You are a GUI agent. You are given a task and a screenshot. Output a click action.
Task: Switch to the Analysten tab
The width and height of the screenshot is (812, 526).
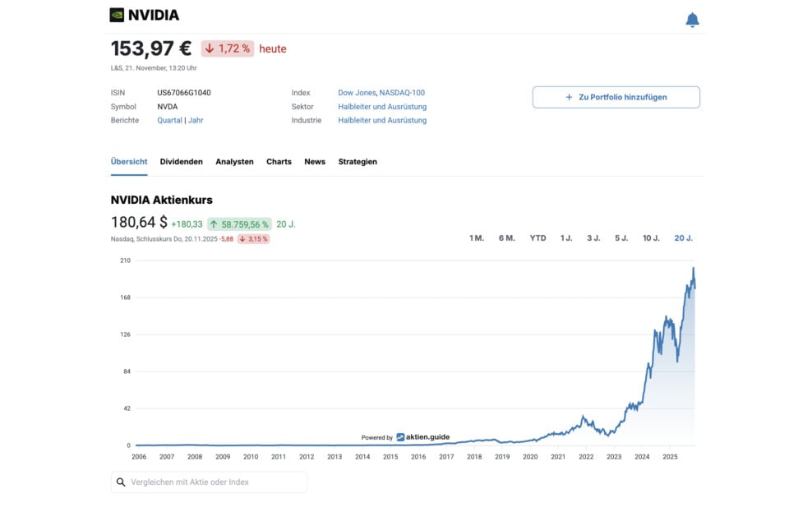click(x=234, y=162)
